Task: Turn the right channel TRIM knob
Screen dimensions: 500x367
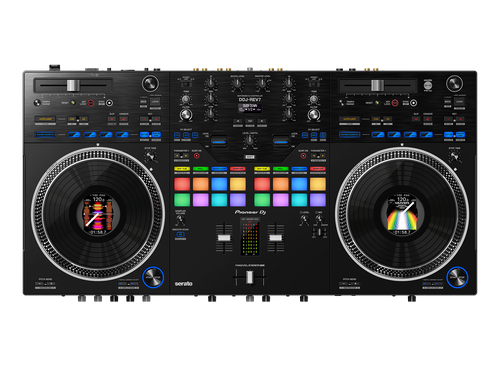Action: (313, 99)
